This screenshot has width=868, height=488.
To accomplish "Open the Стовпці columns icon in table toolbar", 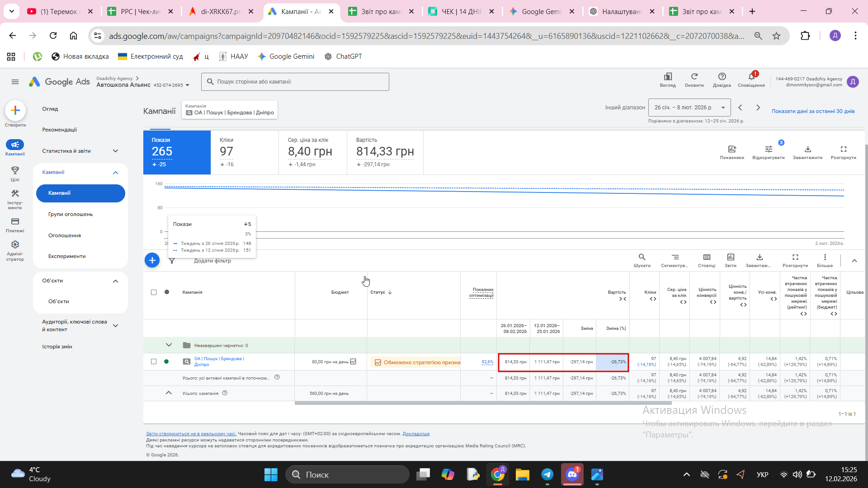I will tap(707, 257).
